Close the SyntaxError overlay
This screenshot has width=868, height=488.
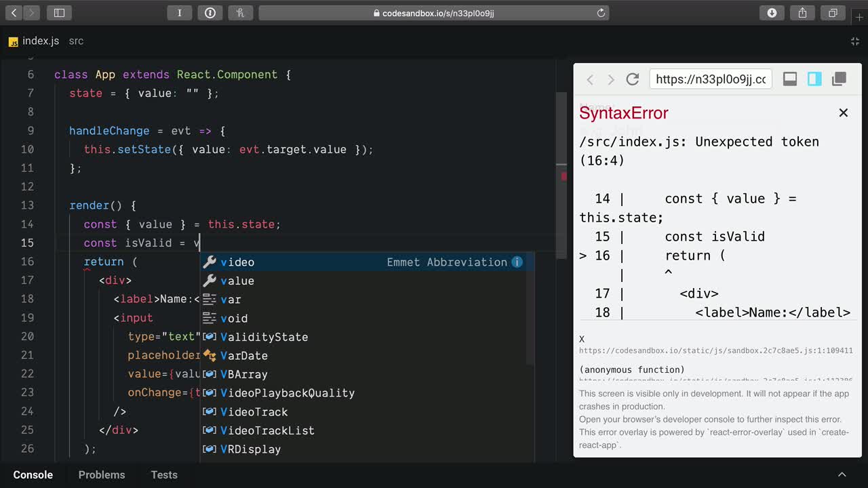click(x=843, y=113)
